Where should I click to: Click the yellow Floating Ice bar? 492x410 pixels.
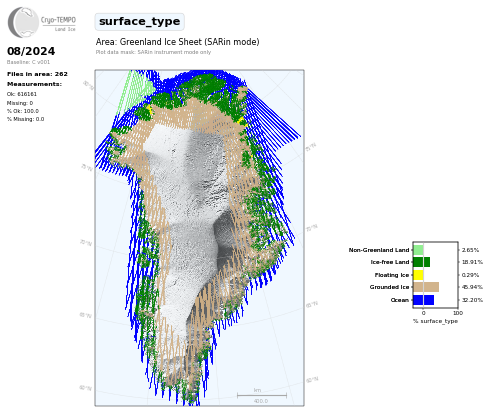click(x=418, y=275)
